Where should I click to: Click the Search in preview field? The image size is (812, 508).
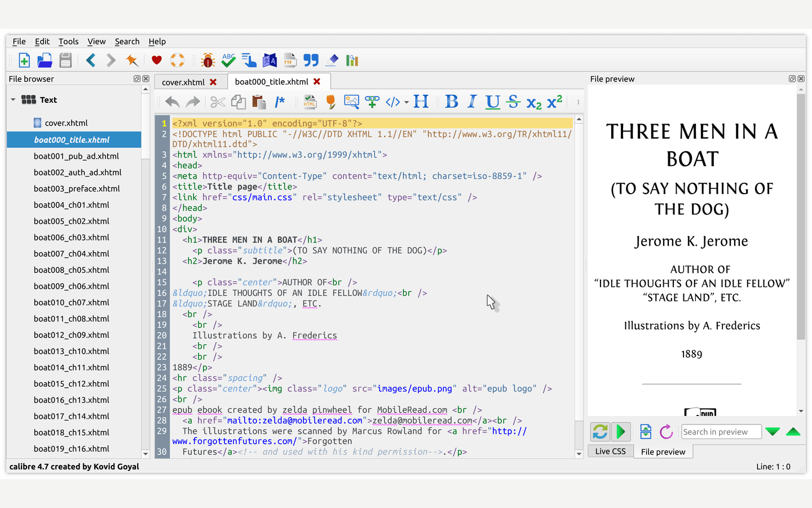tap(721, 432)
